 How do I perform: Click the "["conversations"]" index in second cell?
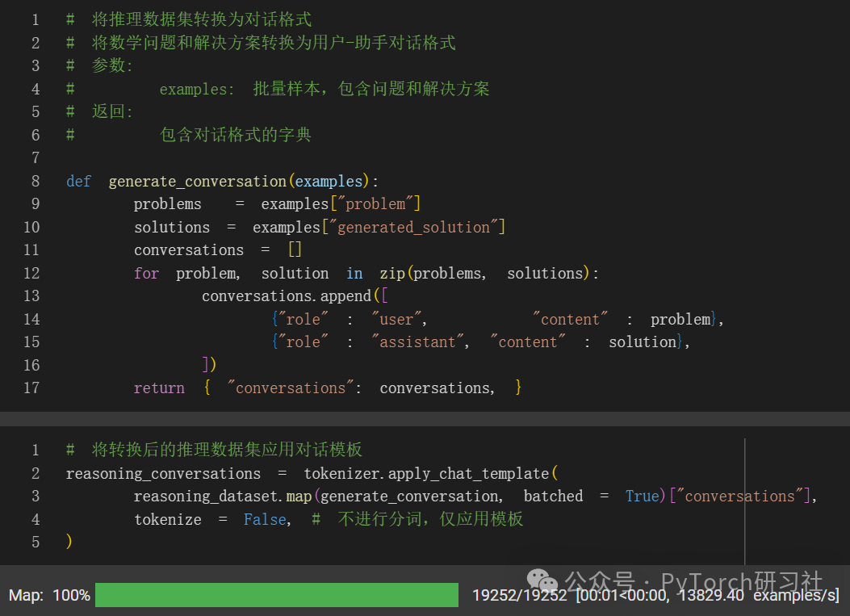click(x=740, y=497)
